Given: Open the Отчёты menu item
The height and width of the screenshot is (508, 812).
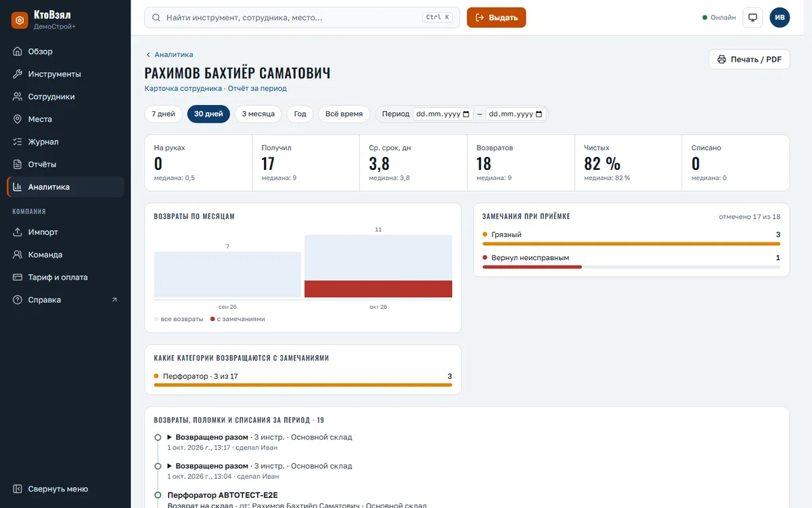Looking at the screenshot, I should [x=66, y=165].
